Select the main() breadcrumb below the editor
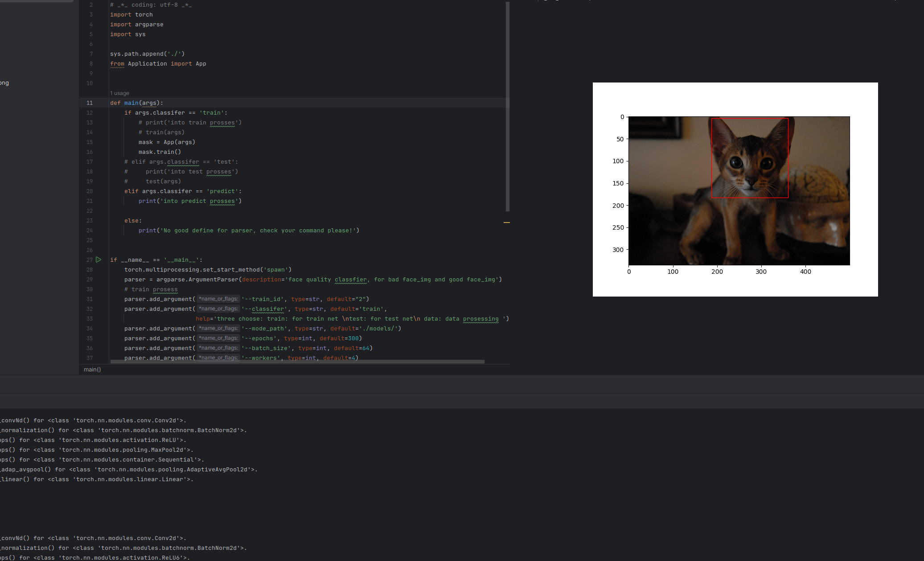 pyautogui.click(x=92, y=369)
